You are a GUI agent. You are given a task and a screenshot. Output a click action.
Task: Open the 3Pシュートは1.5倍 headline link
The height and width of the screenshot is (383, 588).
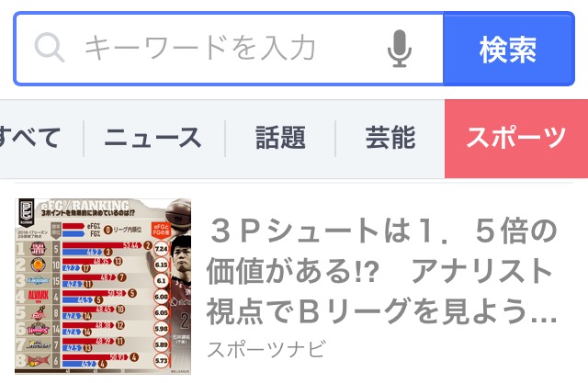point(381,271)
